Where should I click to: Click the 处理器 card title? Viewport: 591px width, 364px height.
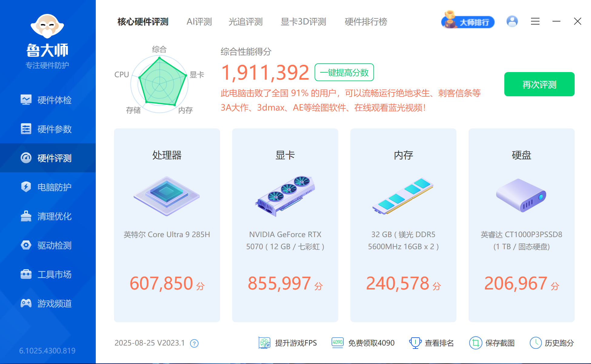click(x=167, y=155)
